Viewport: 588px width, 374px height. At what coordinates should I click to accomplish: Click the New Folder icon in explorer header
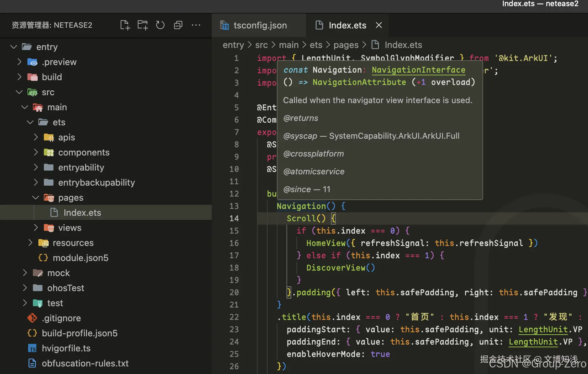pyautogui.click(x=143, y=25)
